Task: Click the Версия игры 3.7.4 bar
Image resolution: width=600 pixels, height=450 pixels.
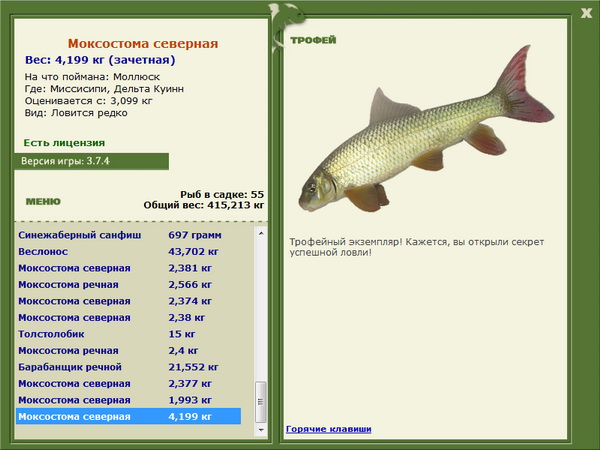Action: coord(91,161)
